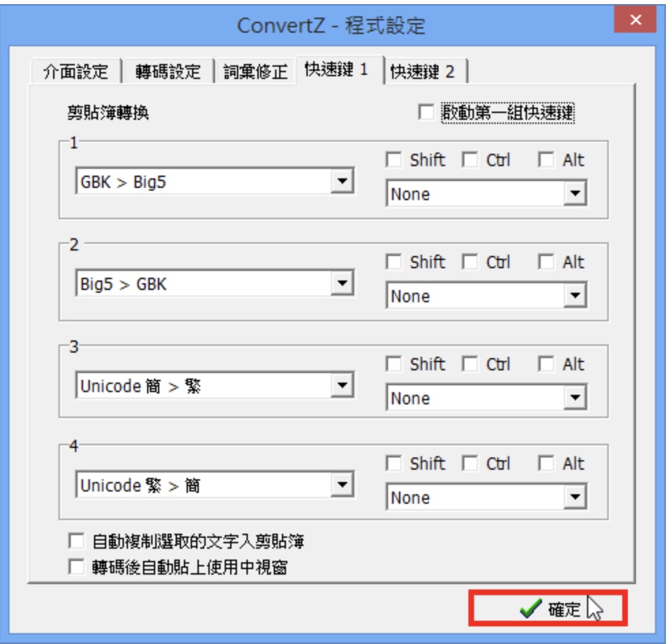Click the 確定 confirm button
The width and height of the screenshot is (670, 644).
pos(548,608)
